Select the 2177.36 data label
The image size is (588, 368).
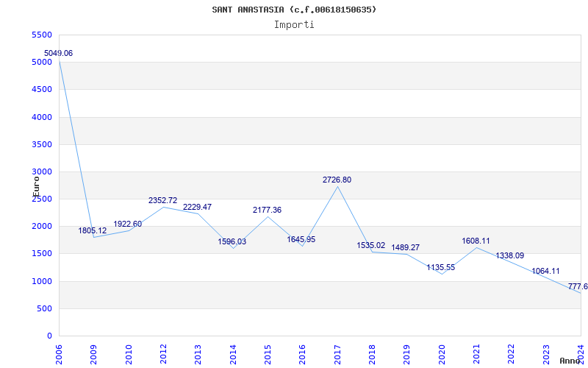coord(267,210)
